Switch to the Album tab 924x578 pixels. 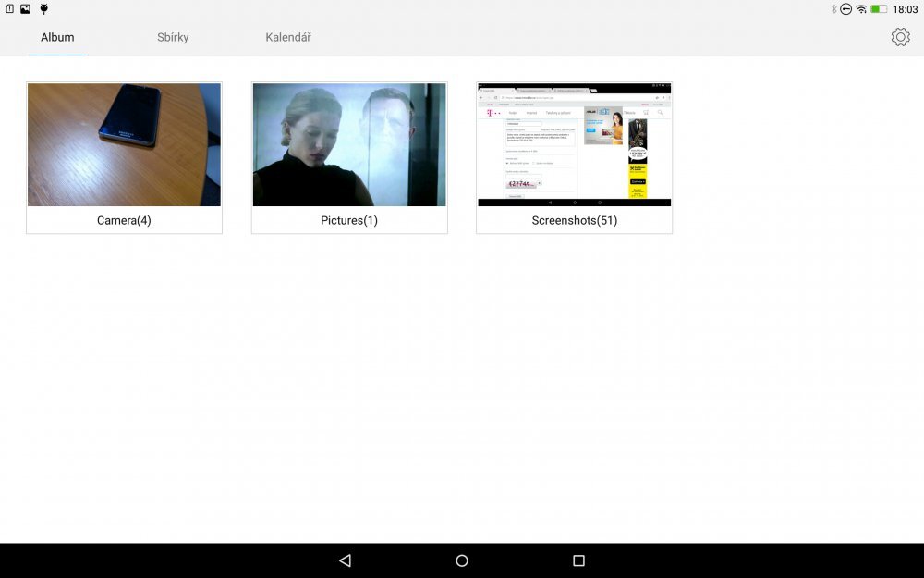pyautogui.click(x=57, y=38)
